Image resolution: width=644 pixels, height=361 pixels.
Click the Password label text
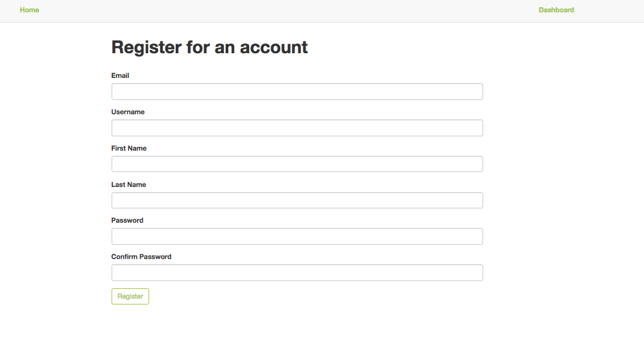[x=127, y=221]
